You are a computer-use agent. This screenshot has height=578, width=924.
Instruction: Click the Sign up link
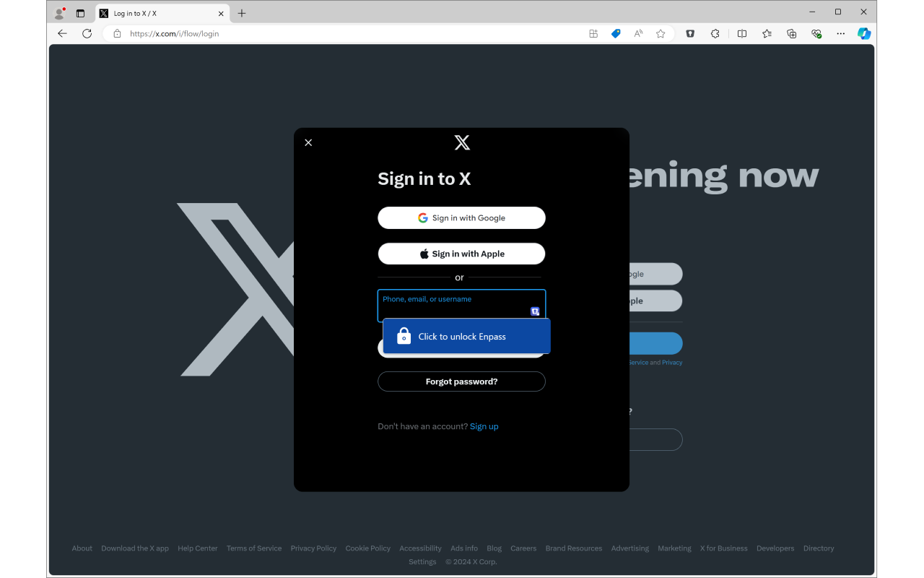484,426
